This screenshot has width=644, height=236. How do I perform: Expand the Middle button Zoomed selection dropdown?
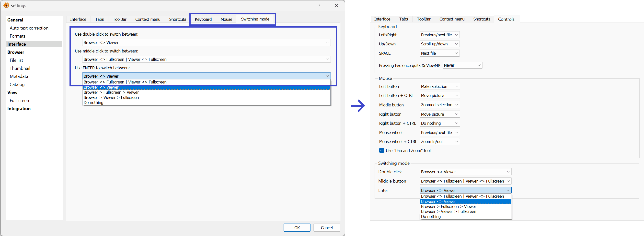tap(439, 105)
